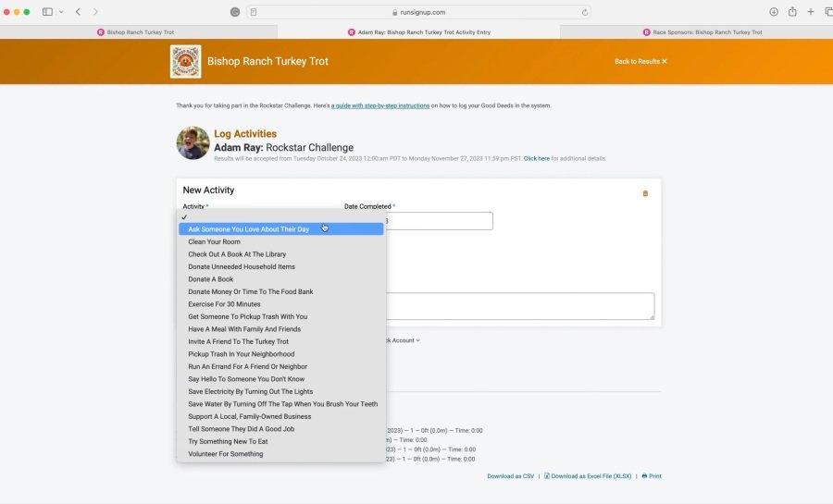Click the reload page icon in address bar
Image resolution: width=833 pixels, height=504 pixels.
point(584,12)
